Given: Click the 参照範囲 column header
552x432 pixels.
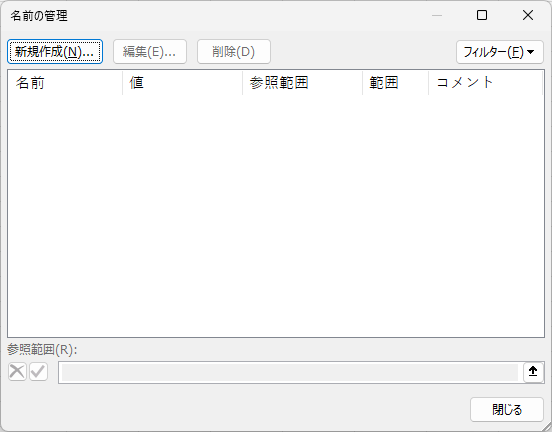Looking at the screenshot, I should click(x=302, y=83).
